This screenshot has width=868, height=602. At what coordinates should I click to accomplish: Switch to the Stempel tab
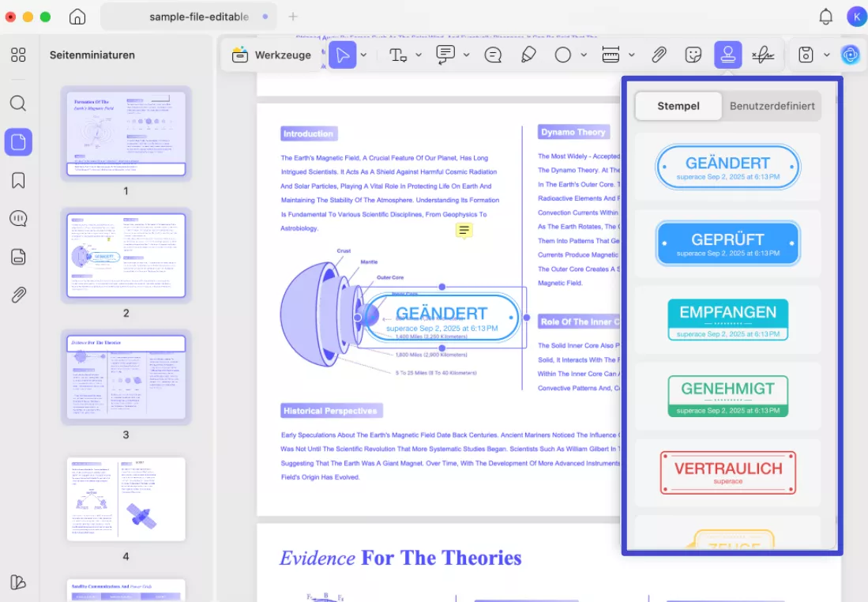(678, 106)
